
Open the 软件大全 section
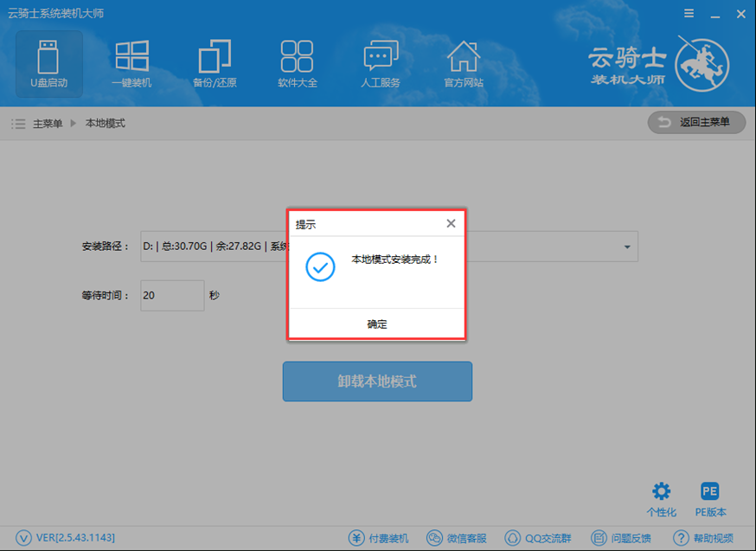[x=297, y=64]
